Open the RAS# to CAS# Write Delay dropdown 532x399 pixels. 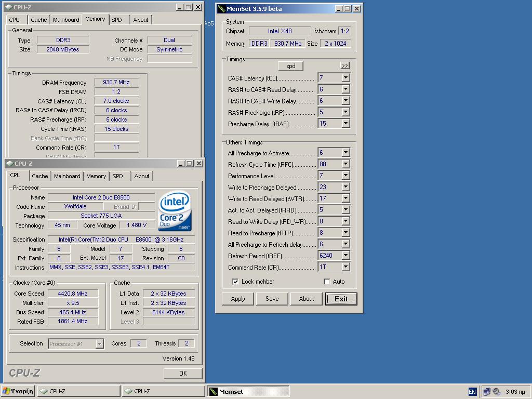pos(345,101)
